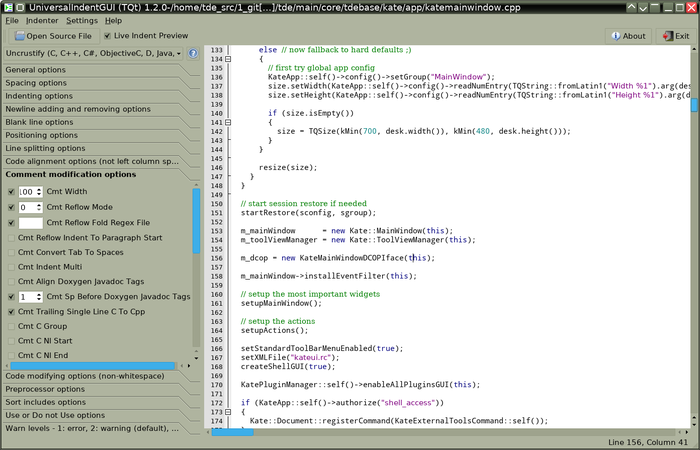
Task: Click the Open Source File button
Action: [x=54, y=36]
